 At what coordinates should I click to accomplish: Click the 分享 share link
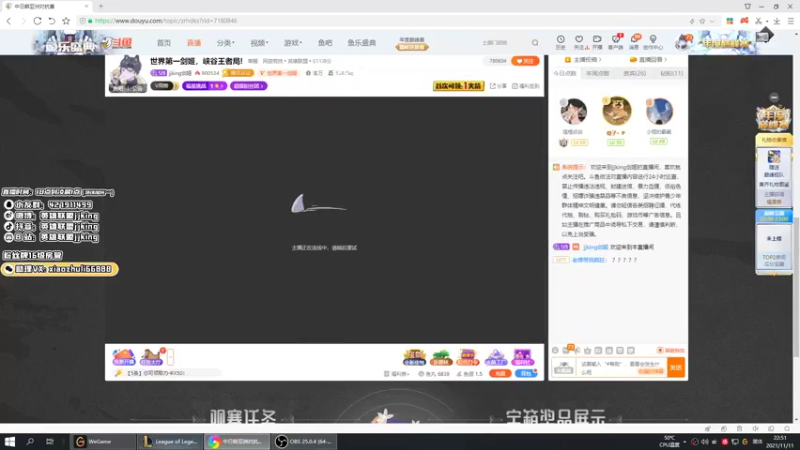[x=498, y=86]
